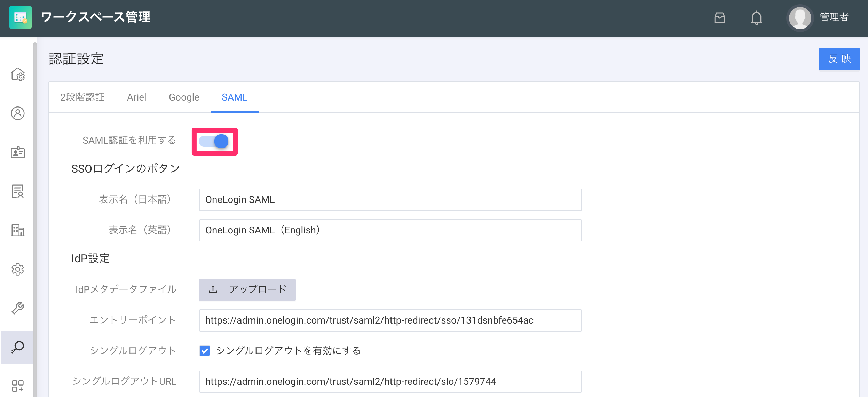Viewport: 868px width, 397px height.
Task: Focus the 表示名（日本語）input field
Action: click(390, 200)
